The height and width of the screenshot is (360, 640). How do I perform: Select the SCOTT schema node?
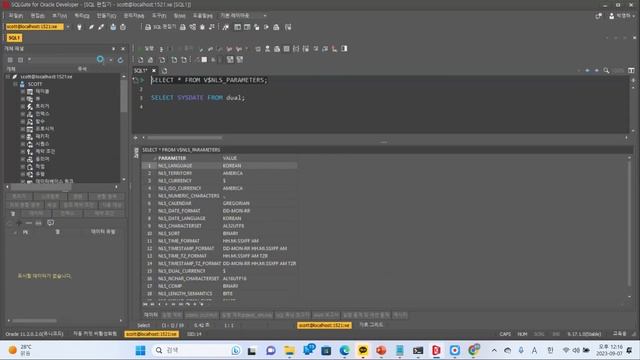35,84
